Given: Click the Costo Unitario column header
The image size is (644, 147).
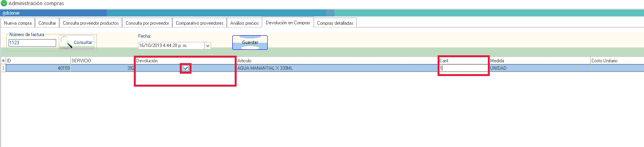Looking at the screenshot, I should click(x=617, y=61).
